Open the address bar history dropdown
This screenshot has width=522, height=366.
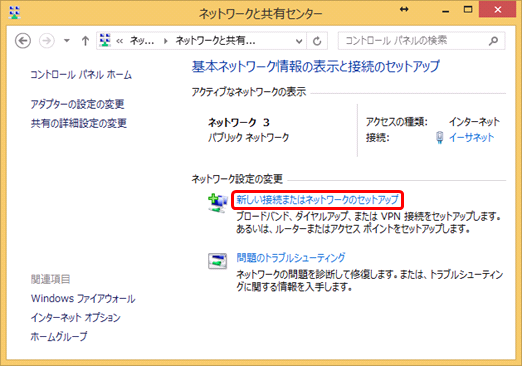click(x=299, y=41)
